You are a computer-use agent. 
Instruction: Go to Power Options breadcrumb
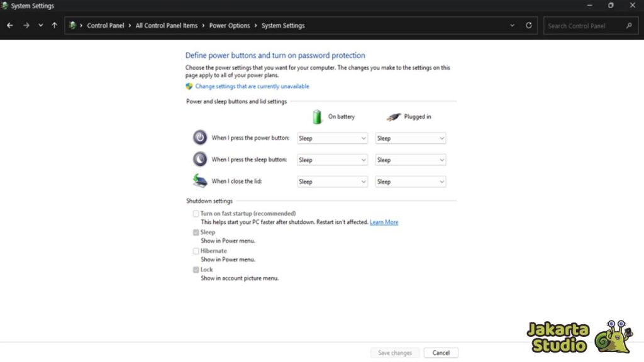pyautogui.click(x=229, y=25)
